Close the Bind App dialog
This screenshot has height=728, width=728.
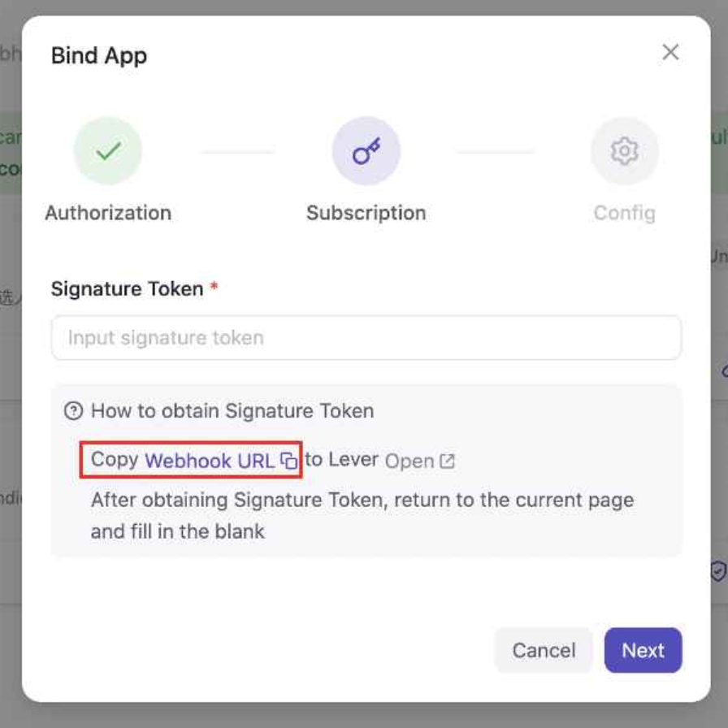click(x=670, y=53)
